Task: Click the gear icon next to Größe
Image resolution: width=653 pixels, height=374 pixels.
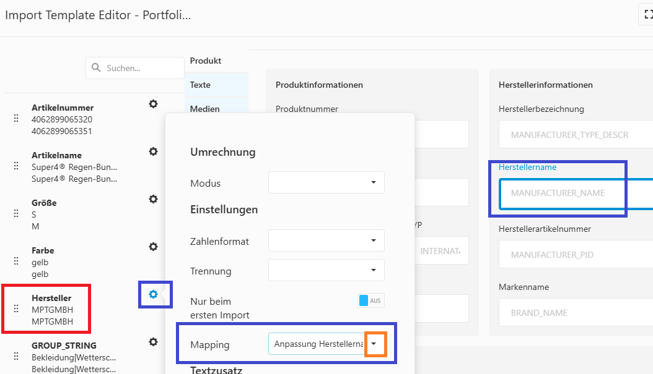Action: click(x=153, y=199)
